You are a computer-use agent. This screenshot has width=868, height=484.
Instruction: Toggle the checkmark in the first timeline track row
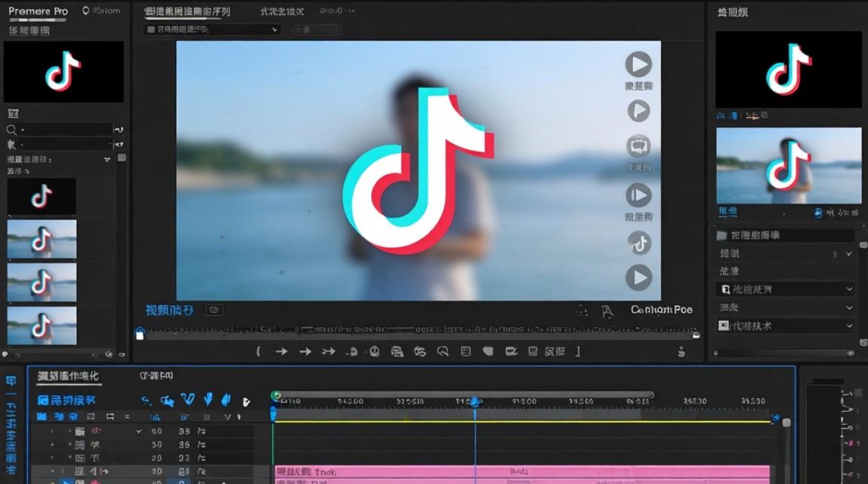coord(138,431)
